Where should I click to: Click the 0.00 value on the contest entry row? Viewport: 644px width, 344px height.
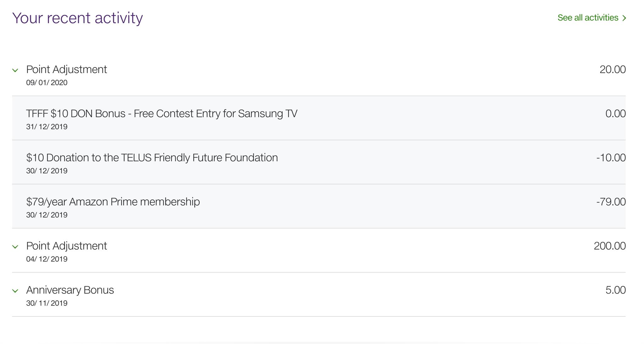pyautogui.click(x=615, y=114)
